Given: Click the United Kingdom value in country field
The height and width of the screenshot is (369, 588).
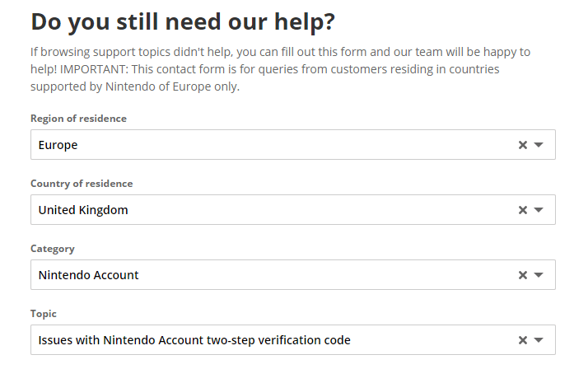Looking at the screenshot, I should pos(83,210).
